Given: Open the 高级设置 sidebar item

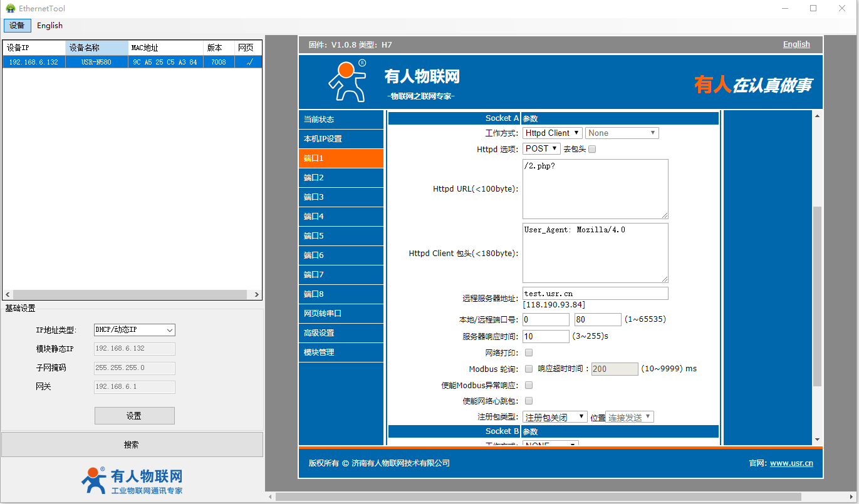Looking at the screenshot, I should (341, 333).
